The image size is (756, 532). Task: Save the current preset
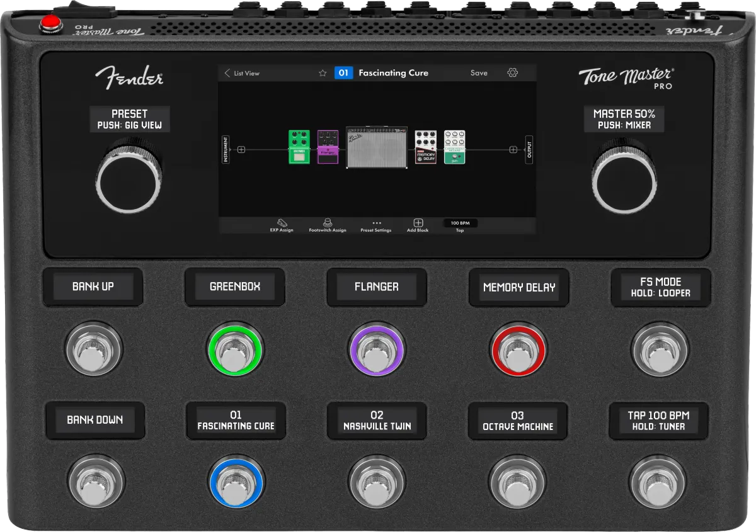[x=479, y=73]
